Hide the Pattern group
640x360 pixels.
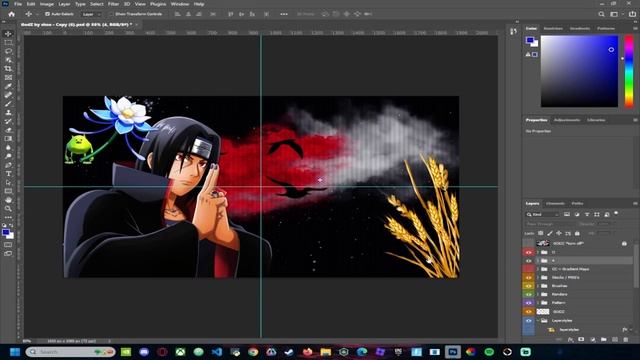529,303
